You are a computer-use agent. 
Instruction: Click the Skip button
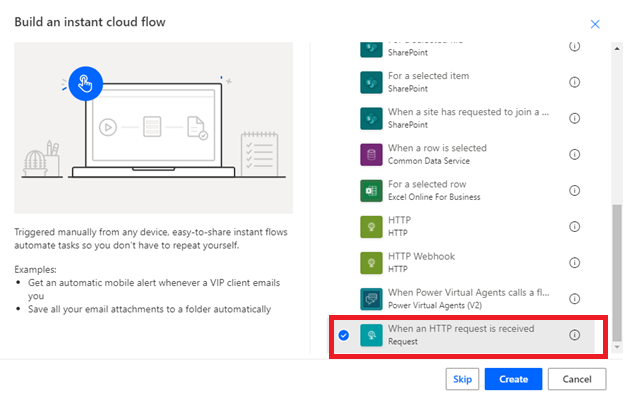[x=462, y=379]
